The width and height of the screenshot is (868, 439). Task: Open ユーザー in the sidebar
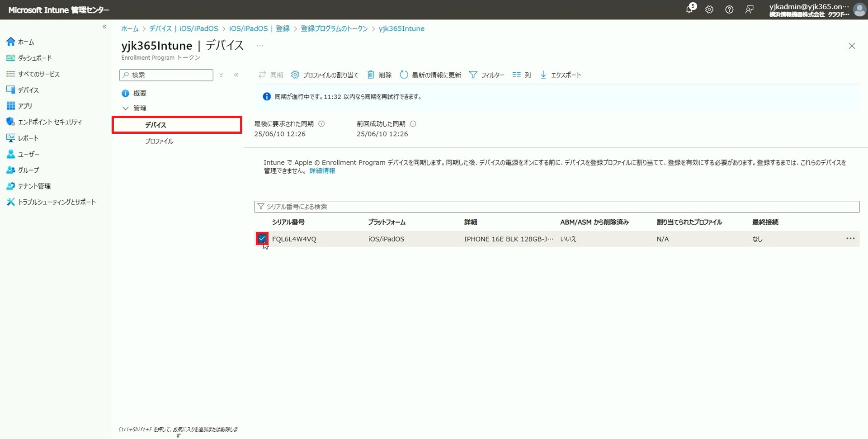point(23,154)
